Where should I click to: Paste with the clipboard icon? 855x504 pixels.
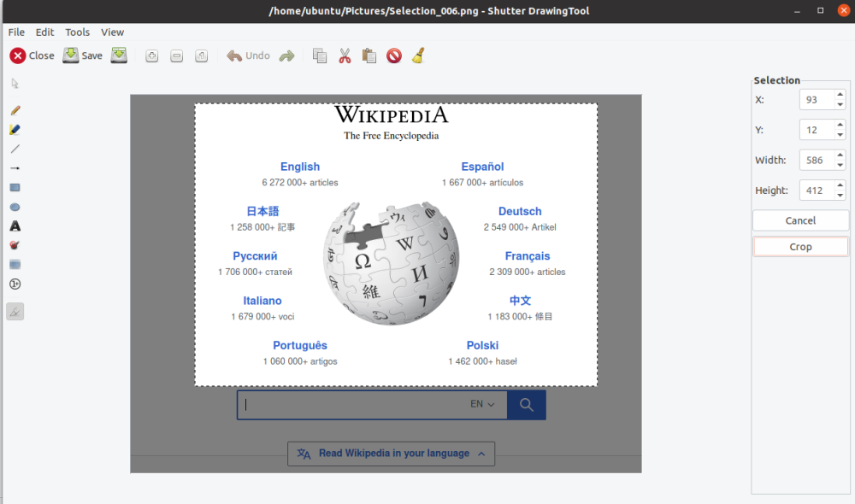point(369,56)
